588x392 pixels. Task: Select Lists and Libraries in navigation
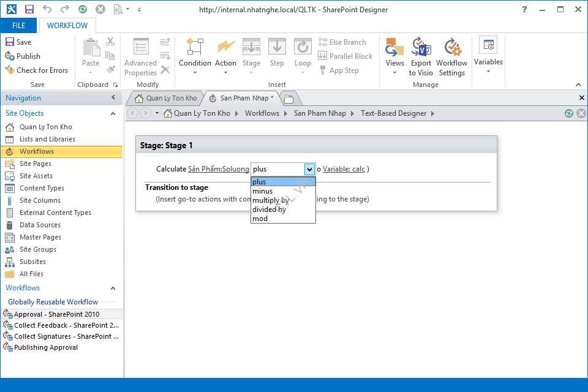(47, 139)
